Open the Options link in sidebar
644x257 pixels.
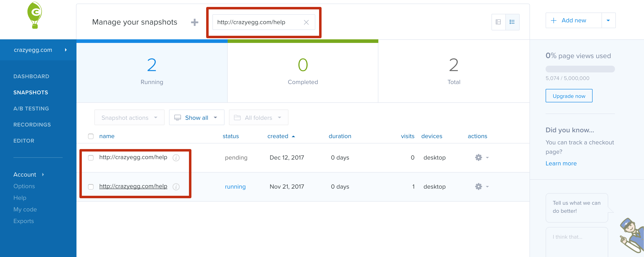point(24,186)
